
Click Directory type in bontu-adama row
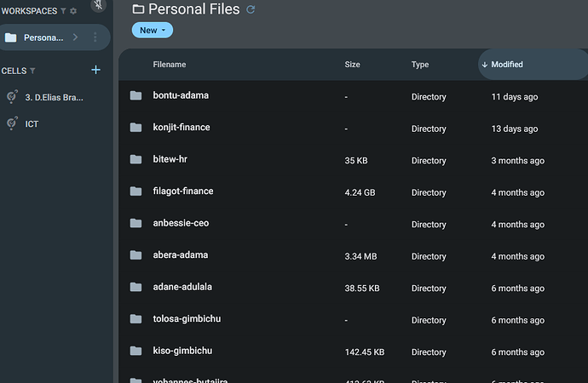tap(429, 97)
